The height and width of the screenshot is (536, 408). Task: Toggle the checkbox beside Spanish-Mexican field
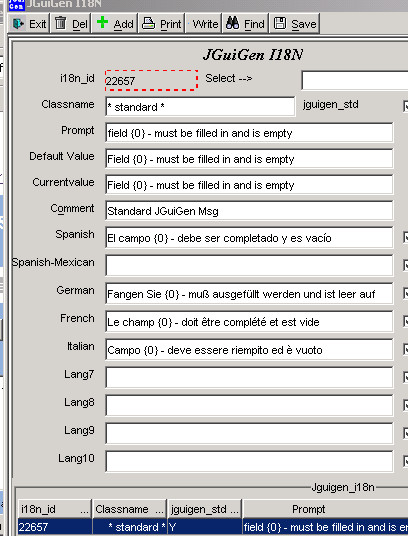pos(406,265)
